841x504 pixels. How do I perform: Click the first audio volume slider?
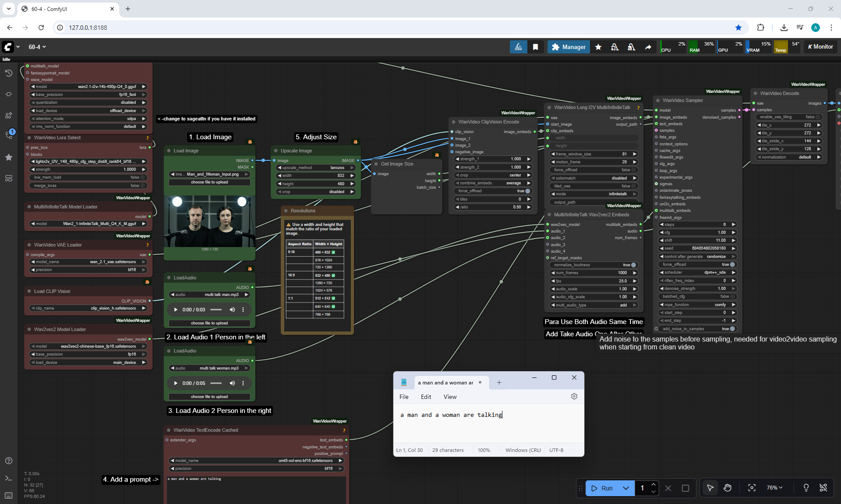[216, 310]
